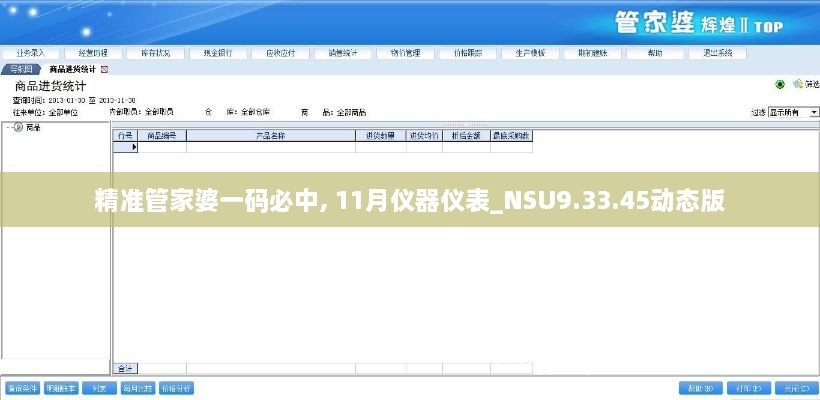The image size is (820, 400).
Task: Close the 商品进货统计 tab with red X
Action: 104,69
